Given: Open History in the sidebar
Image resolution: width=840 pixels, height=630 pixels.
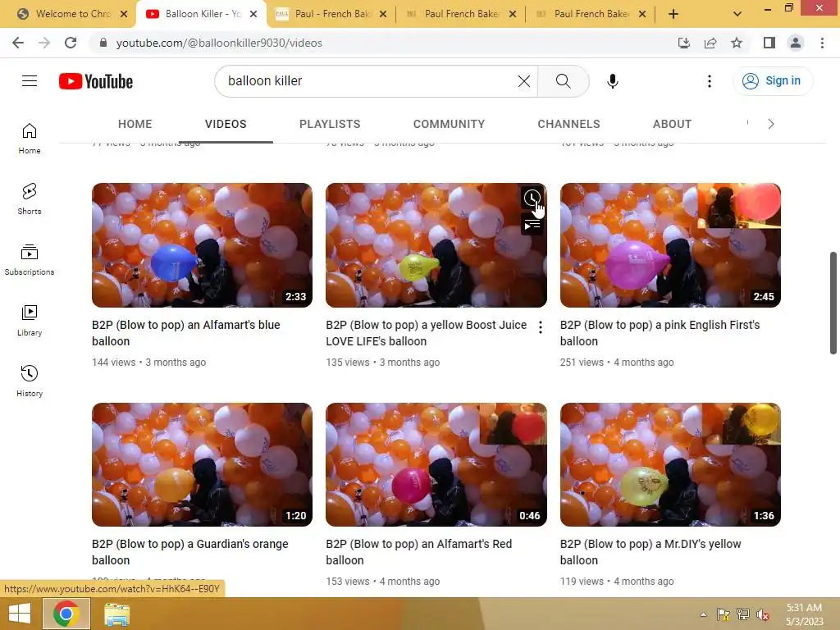Looking at the screenshot, I should coord(30,381).
